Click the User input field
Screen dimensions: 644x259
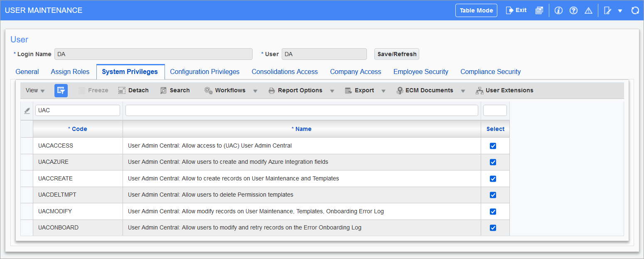324,54
